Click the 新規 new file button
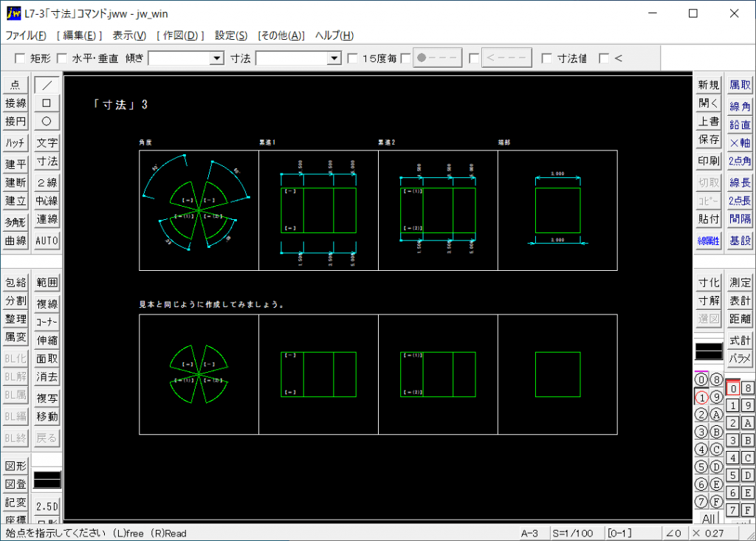The image size is (756, 541). (x=709, y=86)
